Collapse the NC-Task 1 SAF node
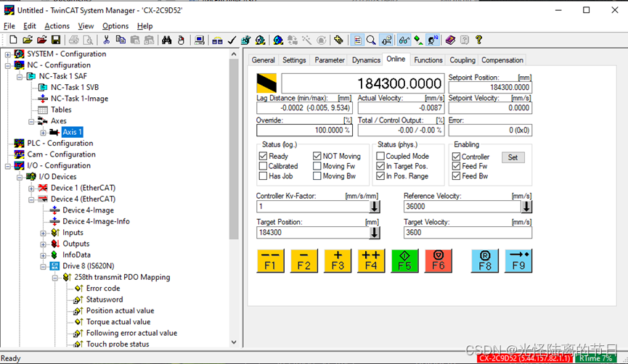 coord(19,76)
